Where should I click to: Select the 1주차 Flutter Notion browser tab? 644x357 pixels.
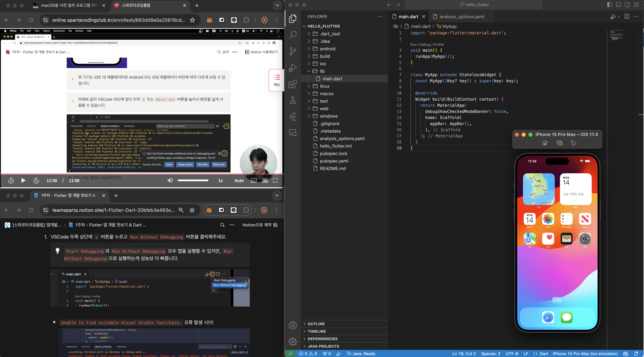coord(69,195)
